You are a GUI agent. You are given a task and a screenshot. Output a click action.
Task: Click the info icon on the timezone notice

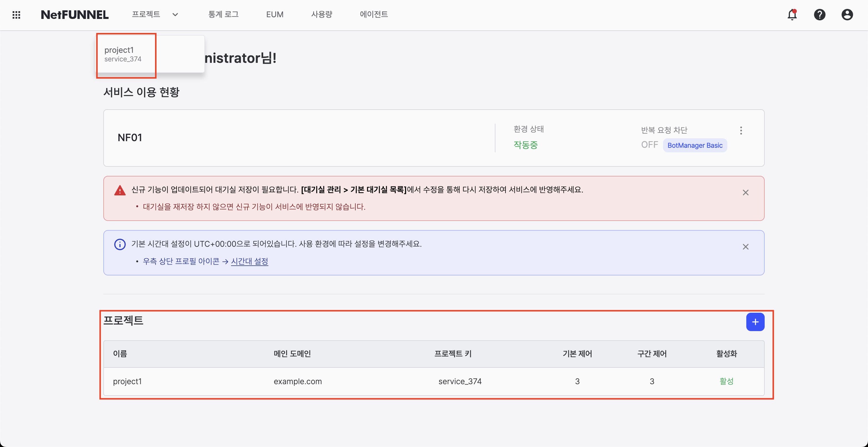tap(120, 244)
